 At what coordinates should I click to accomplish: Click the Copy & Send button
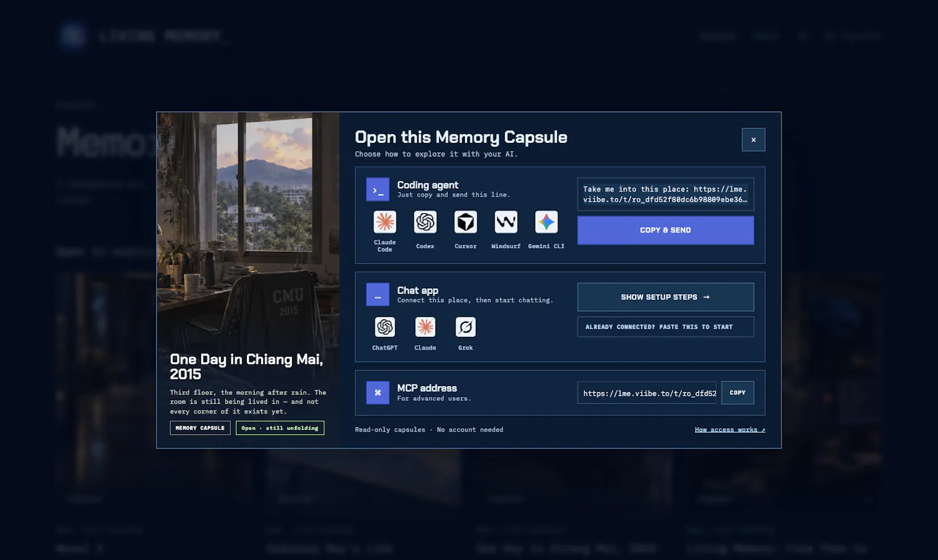click(665, 230)
